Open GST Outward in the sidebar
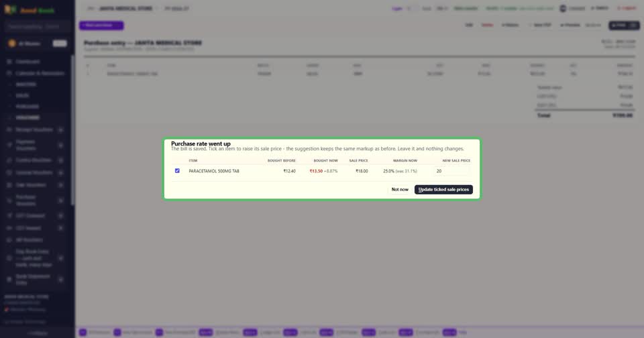644x338 pixels. click(x=30, y=216)
